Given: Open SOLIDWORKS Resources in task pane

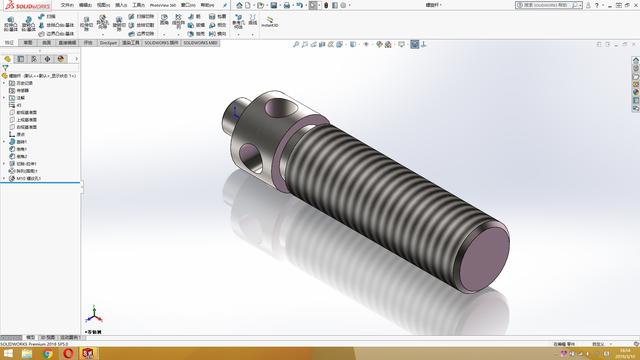Looking at the screenshot, I should pyautogui.click(x=636, y=60).
